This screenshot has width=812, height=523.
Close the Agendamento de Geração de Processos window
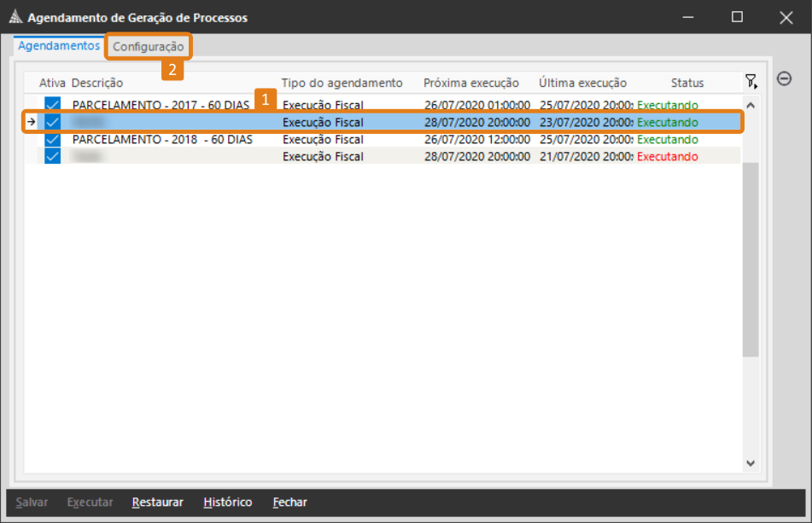(786, 17)
